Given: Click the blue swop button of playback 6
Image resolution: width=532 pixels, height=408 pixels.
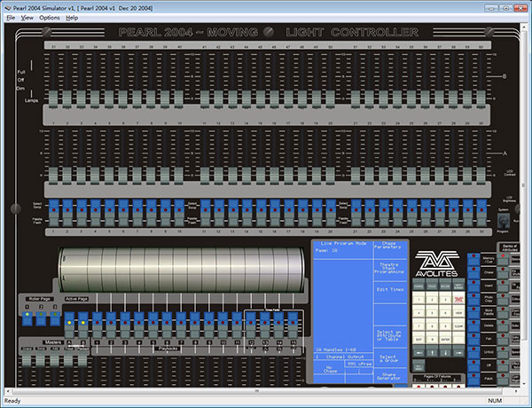Looking at the screenshot, I should click(x=167, y=319).
